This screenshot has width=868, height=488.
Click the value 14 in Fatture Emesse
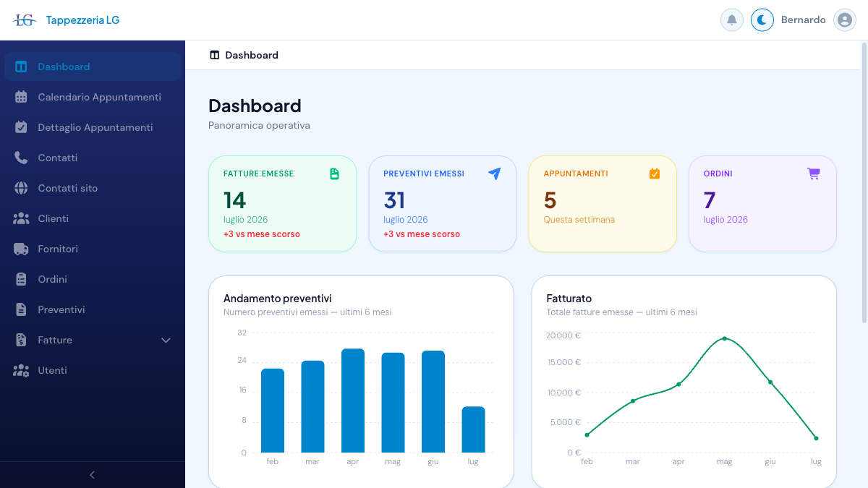click(x=234, y=200)
